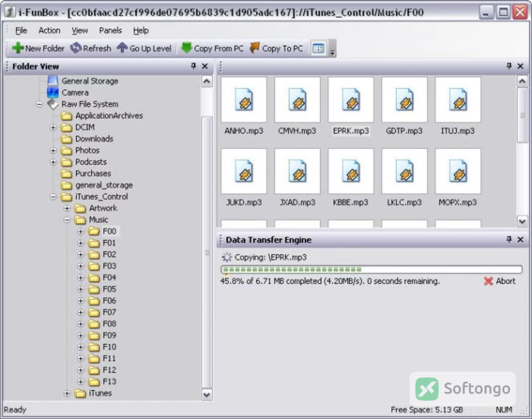
Task: Collapse the iTunes_Control folder
Action: (53, 197)
